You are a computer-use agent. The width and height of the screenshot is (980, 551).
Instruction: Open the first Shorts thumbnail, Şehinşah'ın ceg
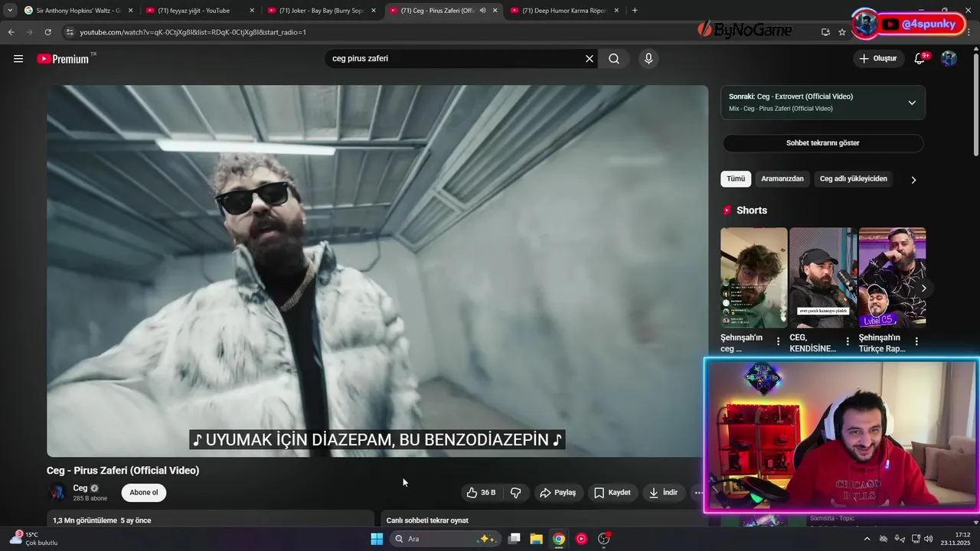pos(753,278)
